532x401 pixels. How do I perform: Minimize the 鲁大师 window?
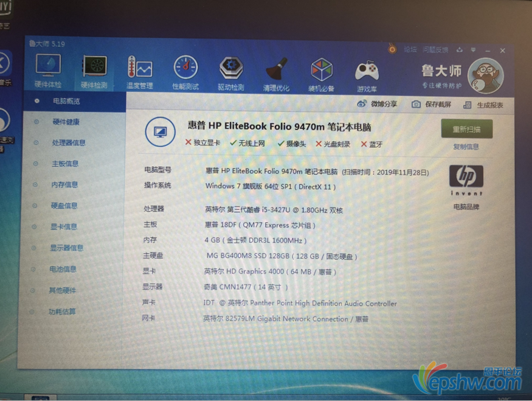[x=488, y=51]
